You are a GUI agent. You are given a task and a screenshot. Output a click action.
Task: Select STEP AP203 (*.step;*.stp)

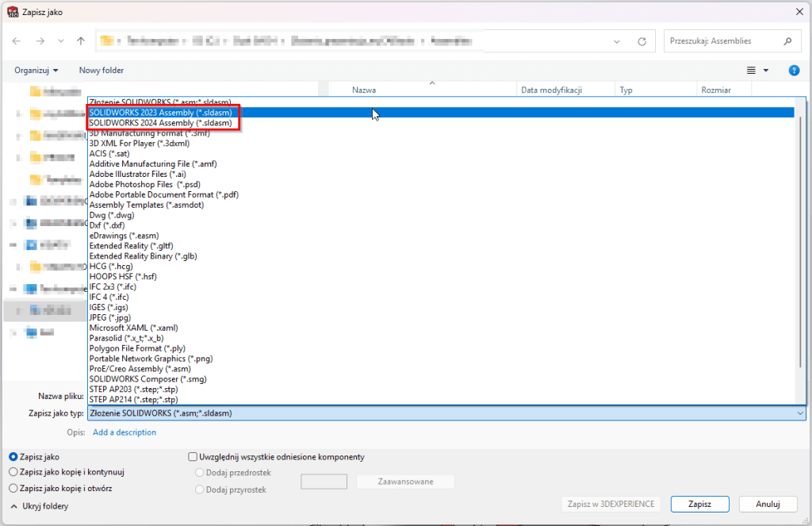(441, 390)
